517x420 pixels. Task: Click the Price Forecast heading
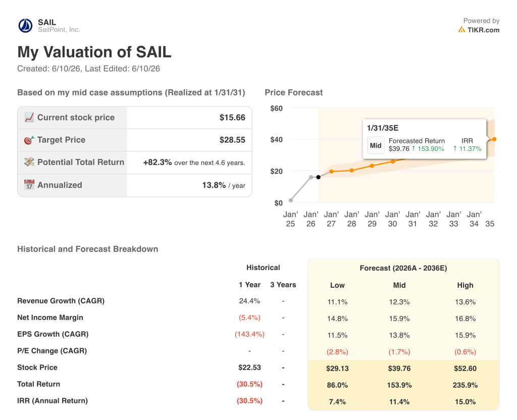294,93
